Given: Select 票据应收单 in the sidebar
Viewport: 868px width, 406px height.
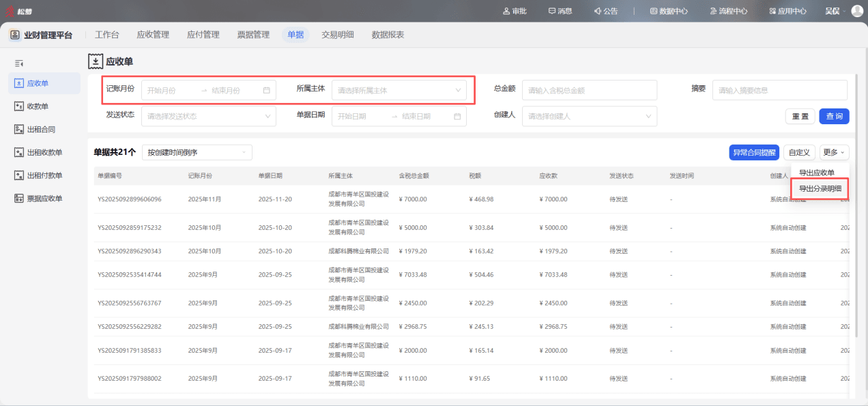Looking at the screenshot, I should [44, 199].
